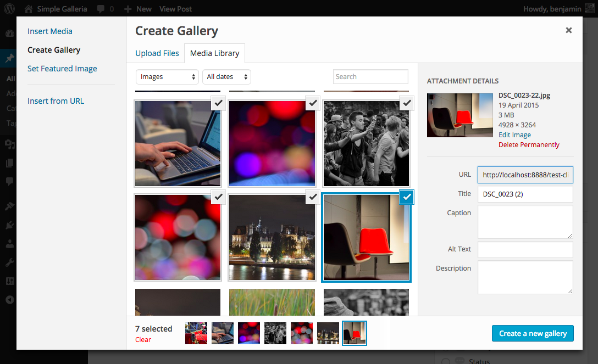Click the Edit Image link
This screenshot has width=598, height=364.
[514, 135]
